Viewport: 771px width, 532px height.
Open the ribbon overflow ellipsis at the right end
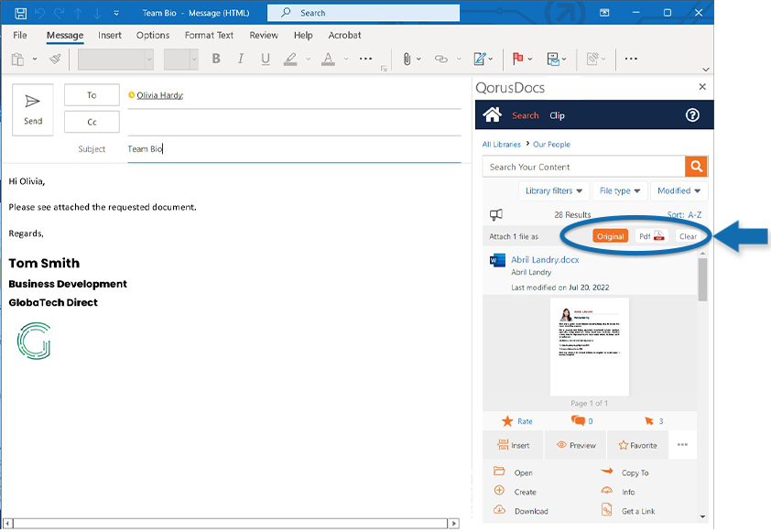[x=631, y=59]
